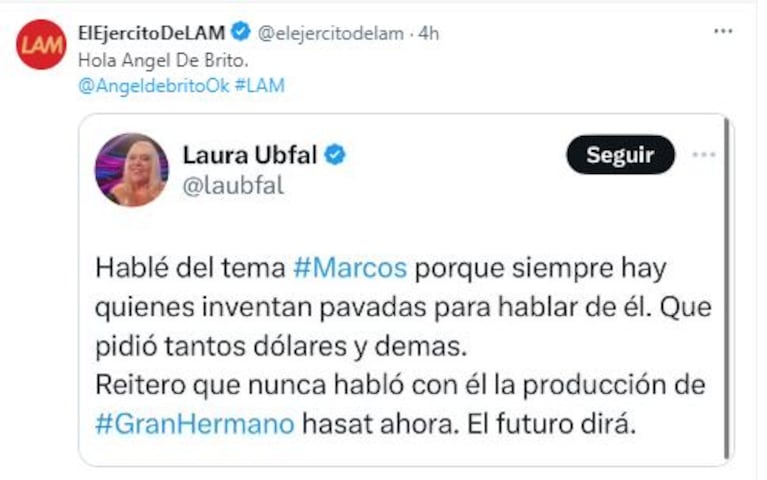Open Laura Ubfal's profile picture

[x=132, y=170]
